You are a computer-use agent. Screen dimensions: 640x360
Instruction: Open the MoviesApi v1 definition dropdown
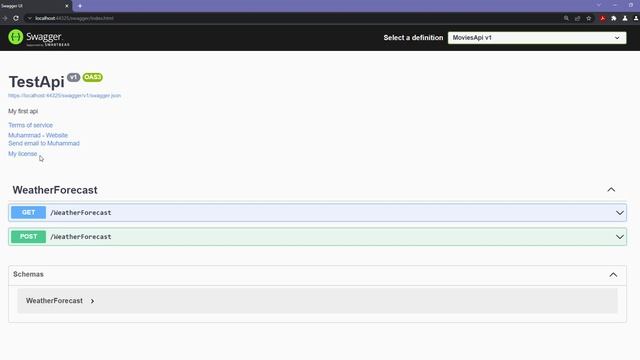tap(537, 38)
